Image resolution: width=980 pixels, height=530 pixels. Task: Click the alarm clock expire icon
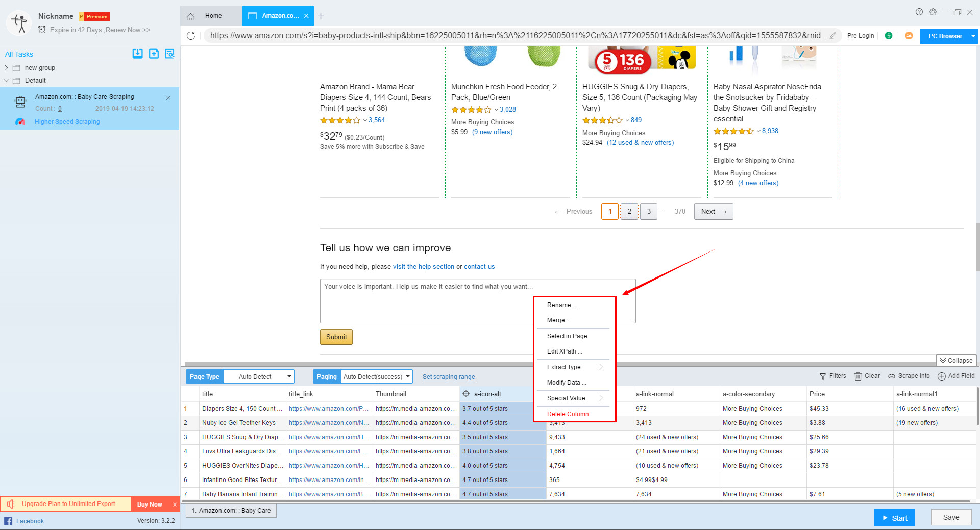click(42, 30)
